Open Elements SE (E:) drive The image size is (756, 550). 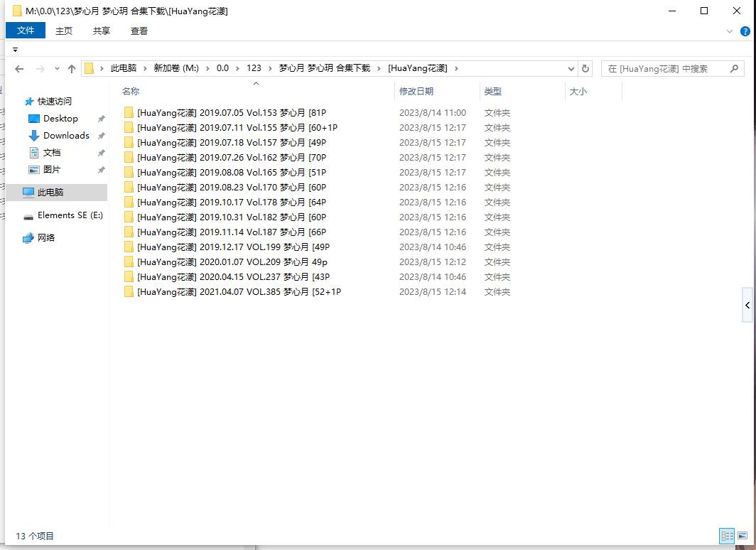click(70, 215)
